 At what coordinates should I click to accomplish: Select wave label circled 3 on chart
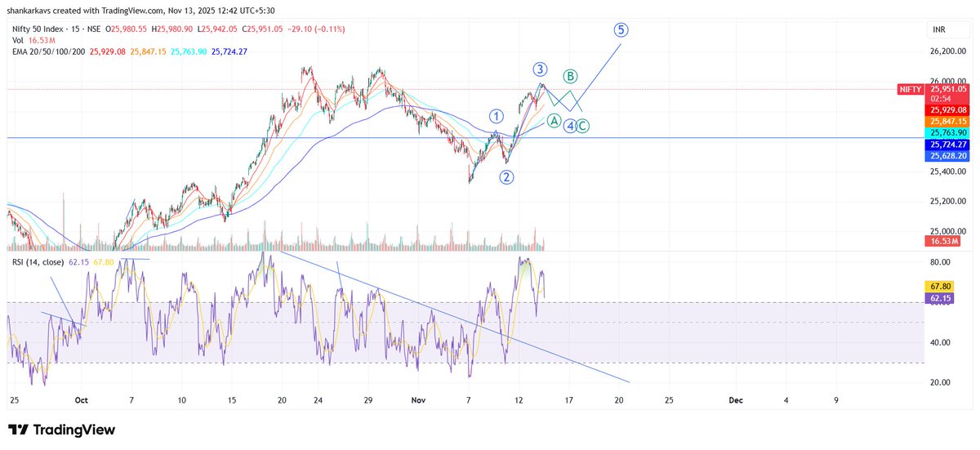point(540,69)
